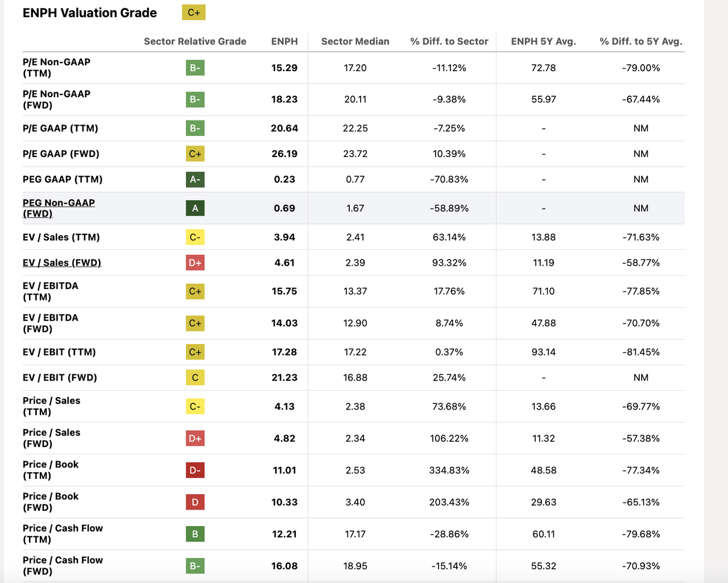Click the ENPH value 15.29
This screenshot has height=583, width=728.
coord(284,68)
